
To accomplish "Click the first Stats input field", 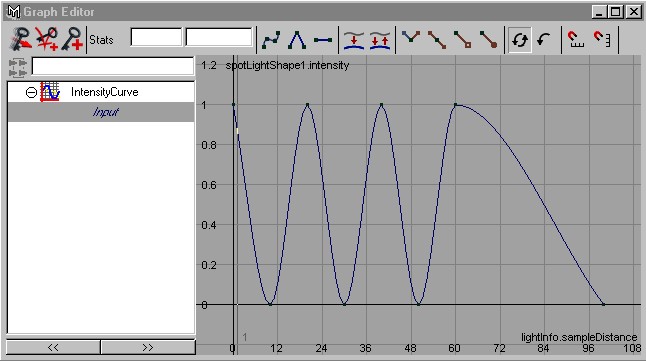I will (156, 38).
